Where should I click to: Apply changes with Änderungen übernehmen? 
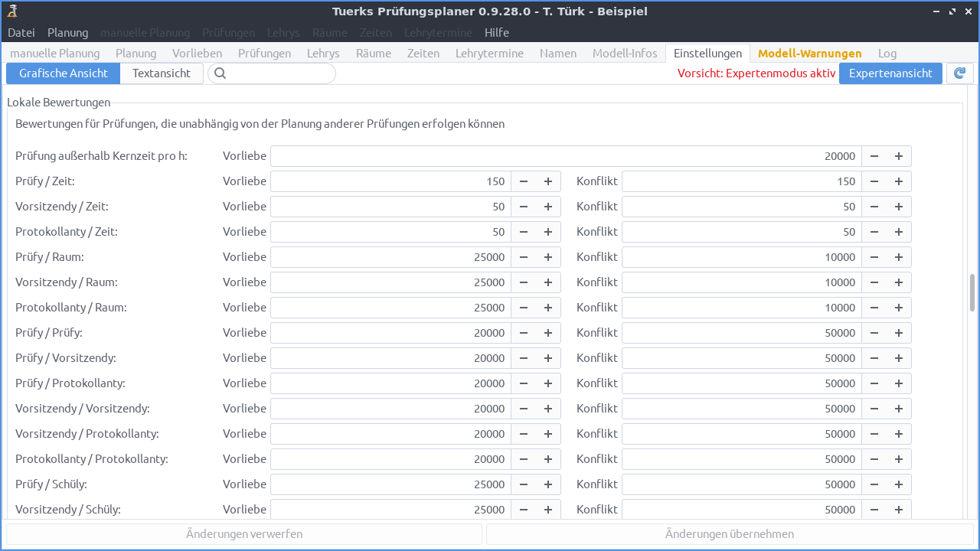click(730, 533)
